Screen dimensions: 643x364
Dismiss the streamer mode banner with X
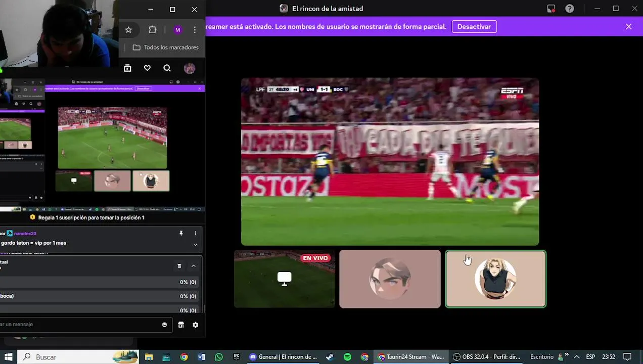point(628,27)
